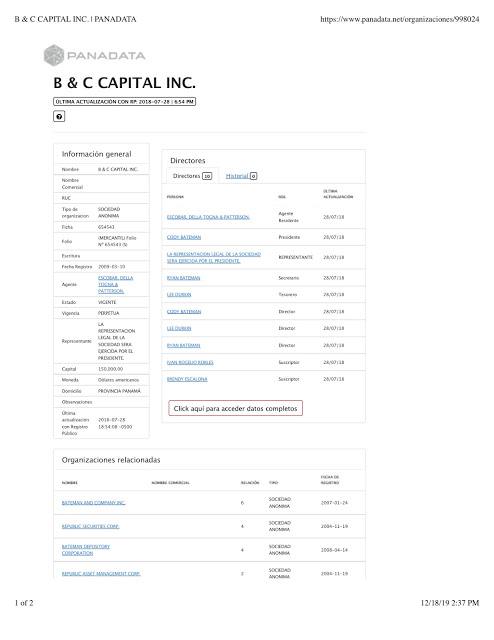494x640 pixels.
Task: Click 'Click aquí para acceder datos completos'
Action: click(x=236, y=408)
